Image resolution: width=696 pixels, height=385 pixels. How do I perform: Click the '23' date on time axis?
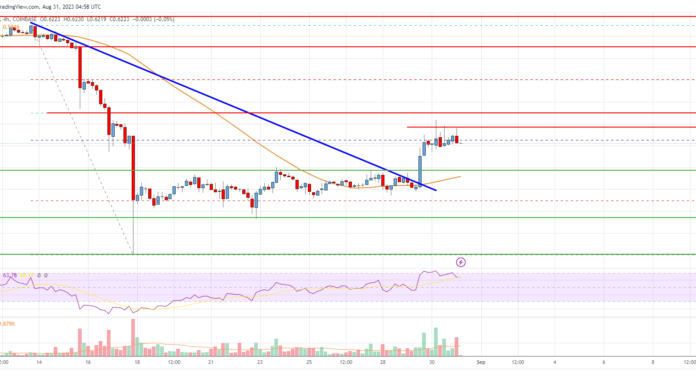pos(260,362)
